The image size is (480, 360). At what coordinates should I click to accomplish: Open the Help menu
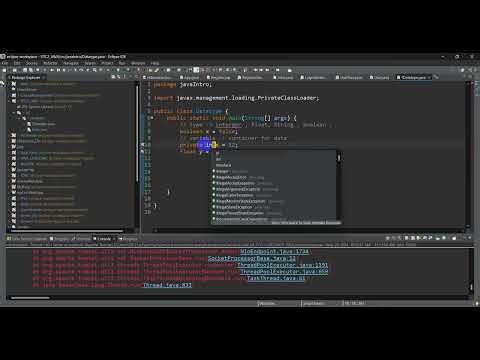pyautogui.click(x=155, y=63)
